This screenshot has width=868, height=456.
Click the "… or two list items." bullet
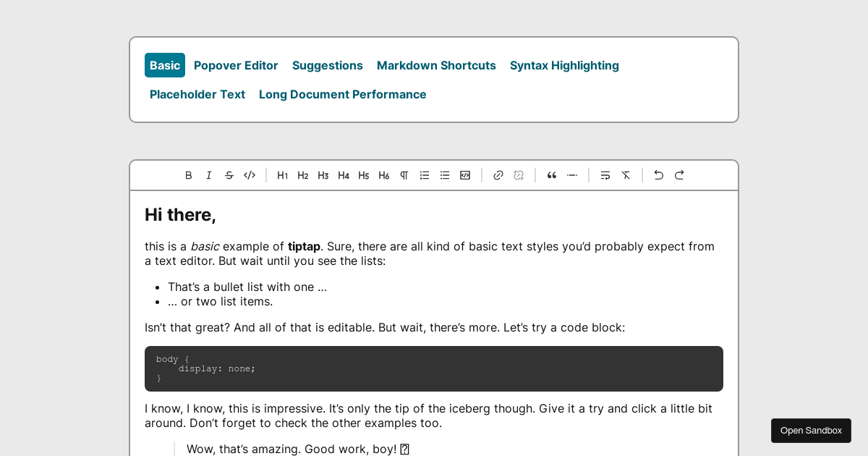pyautogui.click(x=221, y=301)
